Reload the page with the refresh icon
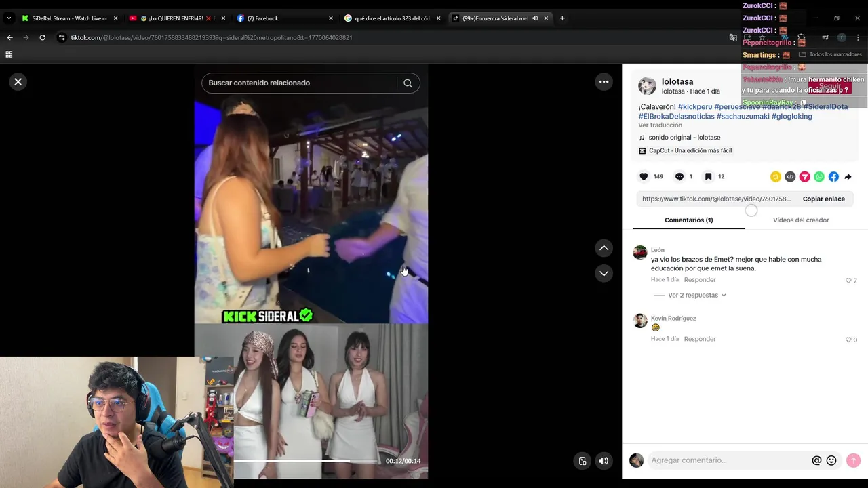The height and width of the screenshot is (488, 868). coord(42,37)
